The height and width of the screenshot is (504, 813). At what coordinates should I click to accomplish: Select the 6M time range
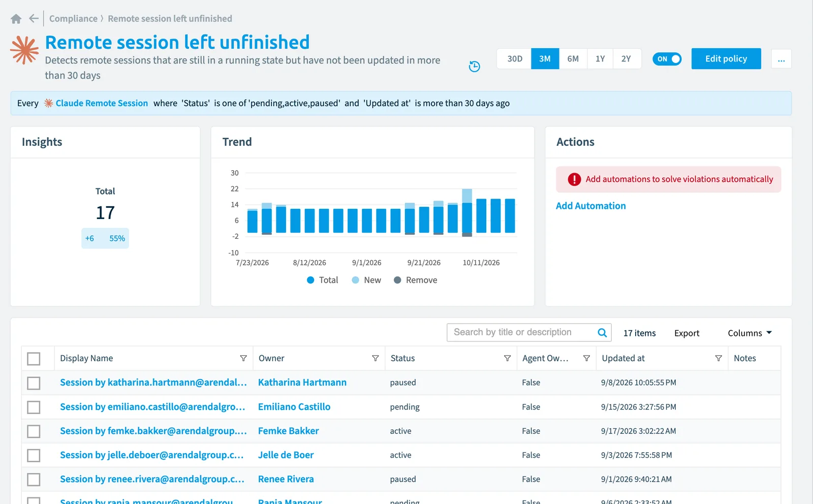pyautogui.click(x=573, y=59)
